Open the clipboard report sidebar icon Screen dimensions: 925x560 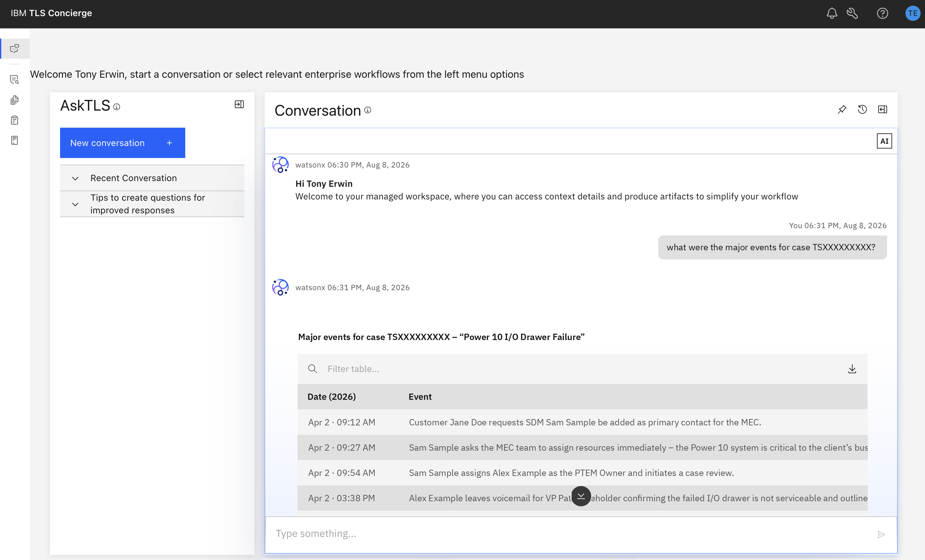tap(15, 120)
